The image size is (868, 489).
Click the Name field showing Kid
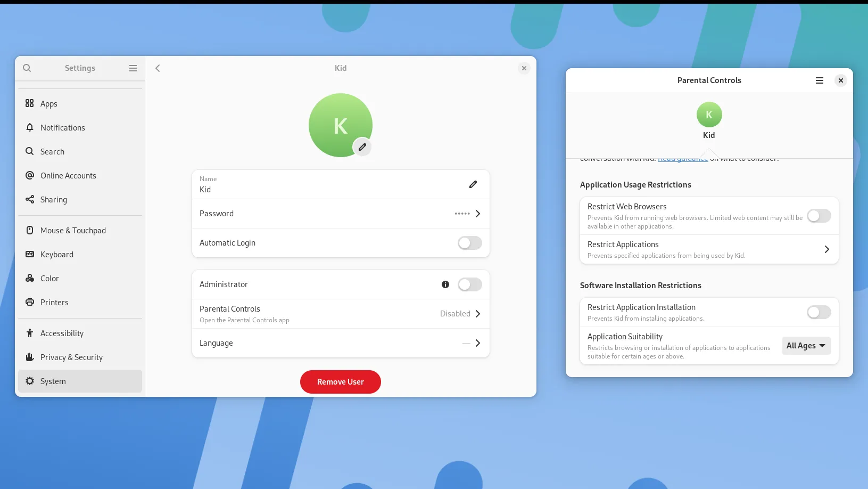341,184
